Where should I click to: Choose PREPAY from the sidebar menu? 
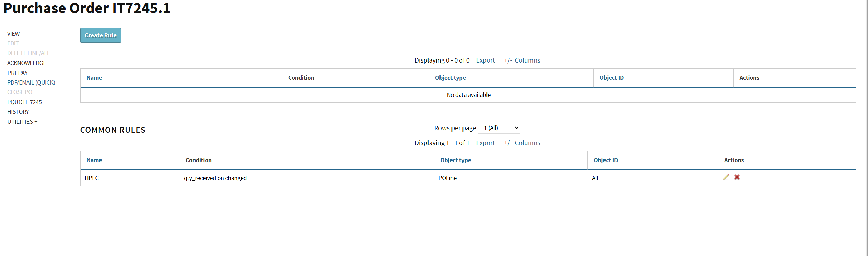point(17,73)
